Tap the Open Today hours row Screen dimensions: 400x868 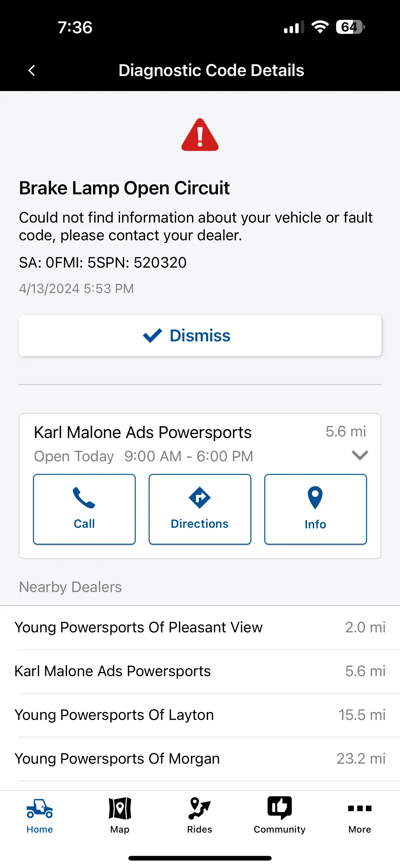point(144,456)
